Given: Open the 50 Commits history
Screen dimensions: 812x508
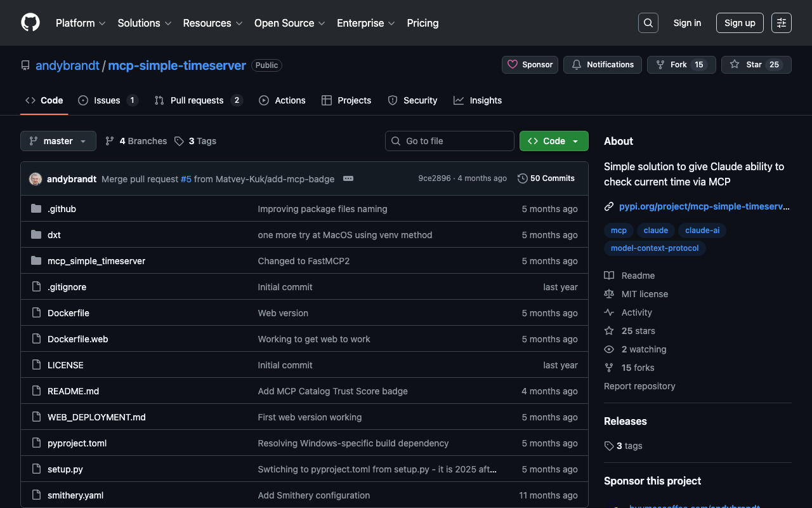Looking at the screenshot, I should 546,178.
